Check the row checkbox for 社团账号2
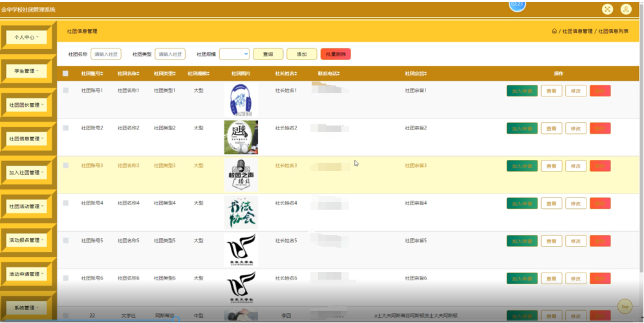The width and height of the screenshot is (644, 323). [66, 128]
